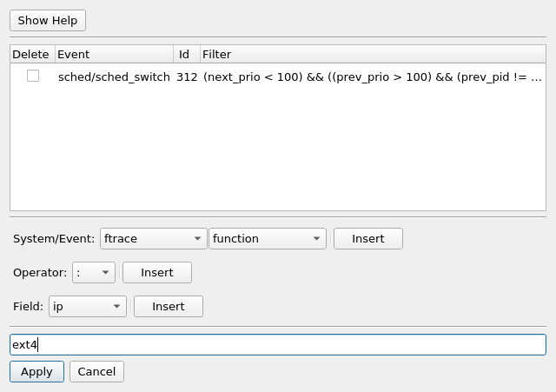Open the function event dropdown

coord(268,238)
